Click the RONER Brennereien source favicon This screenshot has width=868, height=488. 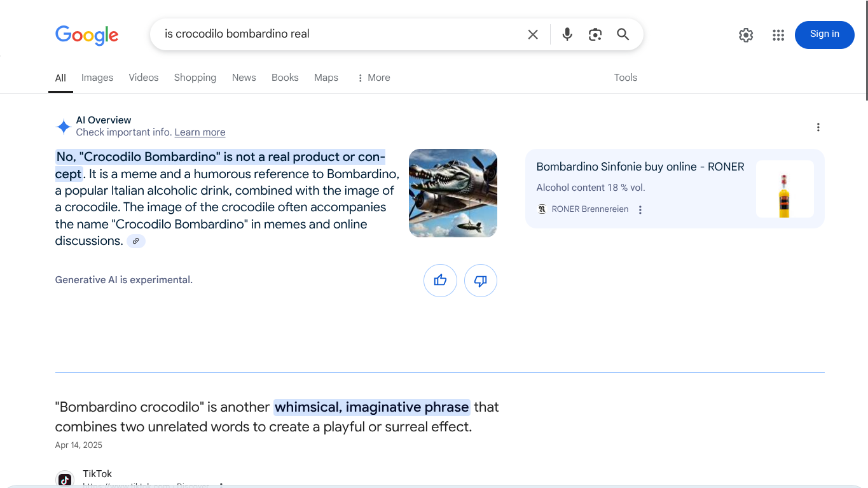click(x=542, y=209)
